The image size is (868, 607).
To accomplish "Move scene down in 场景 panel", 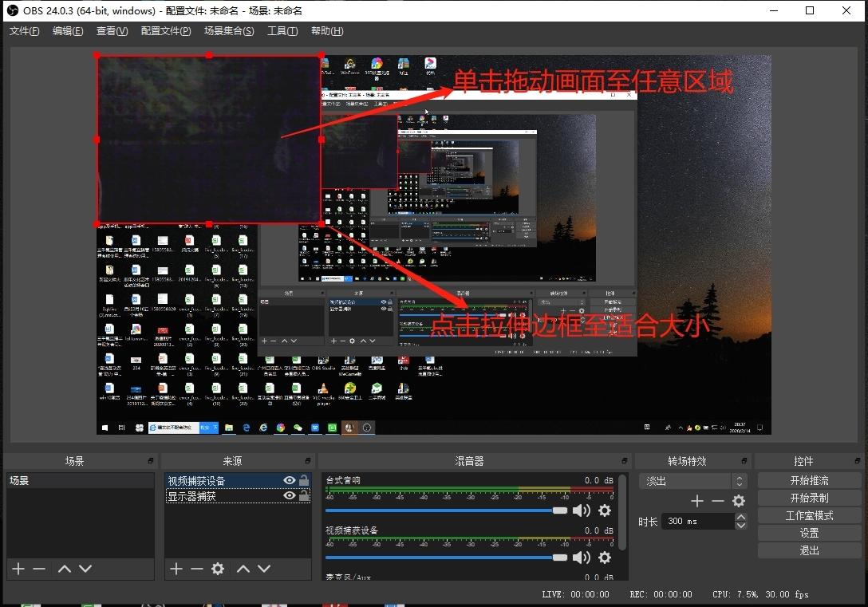I will coord(85,569).
